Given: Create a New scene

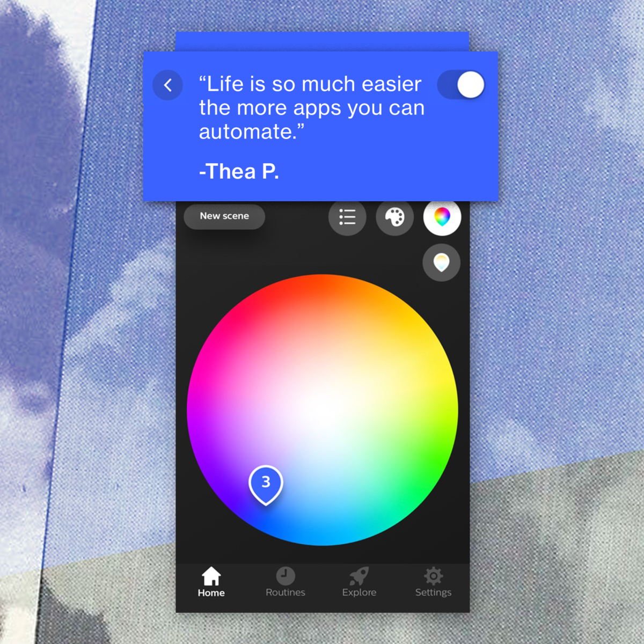Looking at the screenshot, I should coord(224,216).
